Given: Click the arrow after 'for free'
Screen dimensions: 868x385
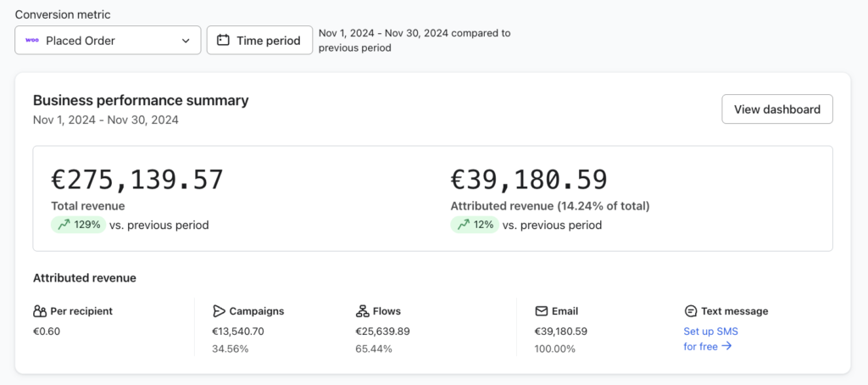Looking at the screenshot, I should [726, 346].
